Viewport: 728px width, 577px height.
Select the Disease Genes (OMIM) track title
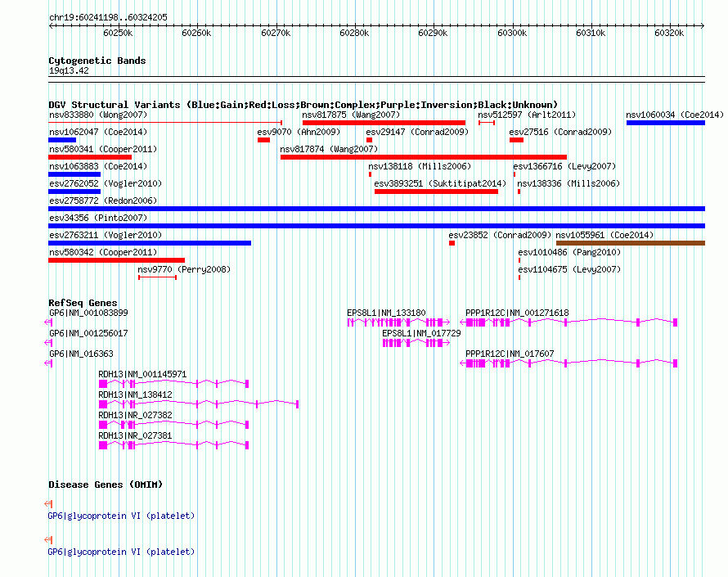tap(106, 485)
